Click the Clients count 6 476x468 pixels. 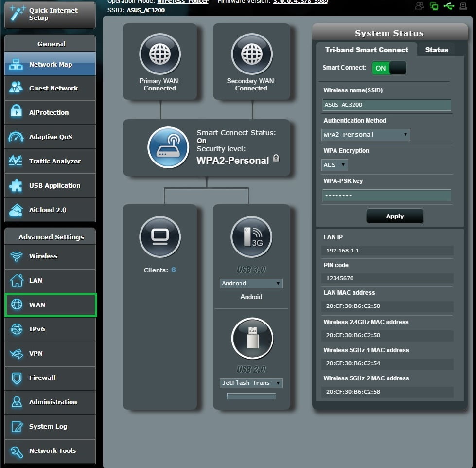point(174,270)
